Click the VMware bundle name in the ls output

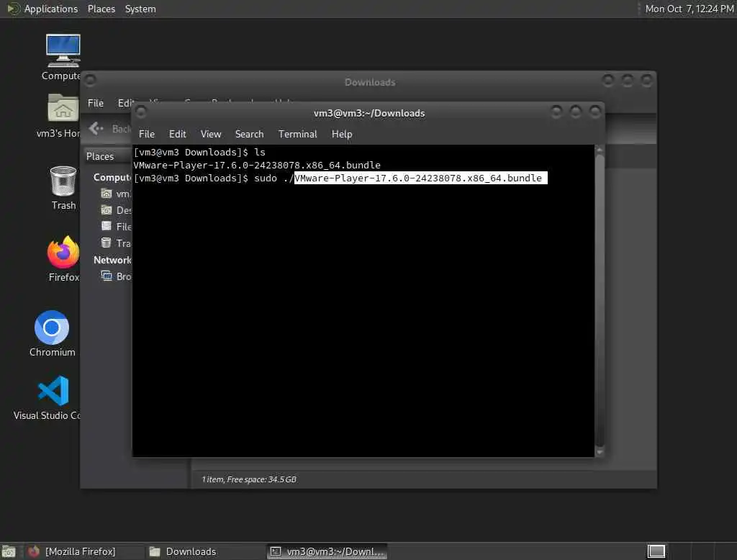(257, 165)
